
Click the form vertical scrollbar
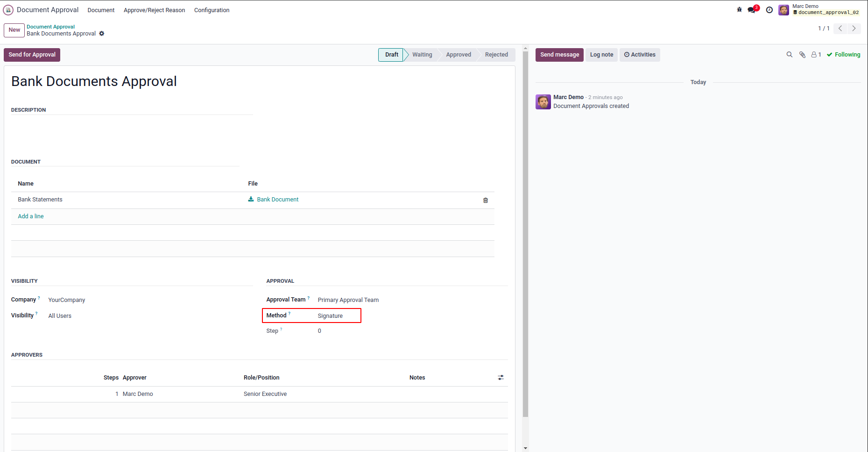(525, 234)
